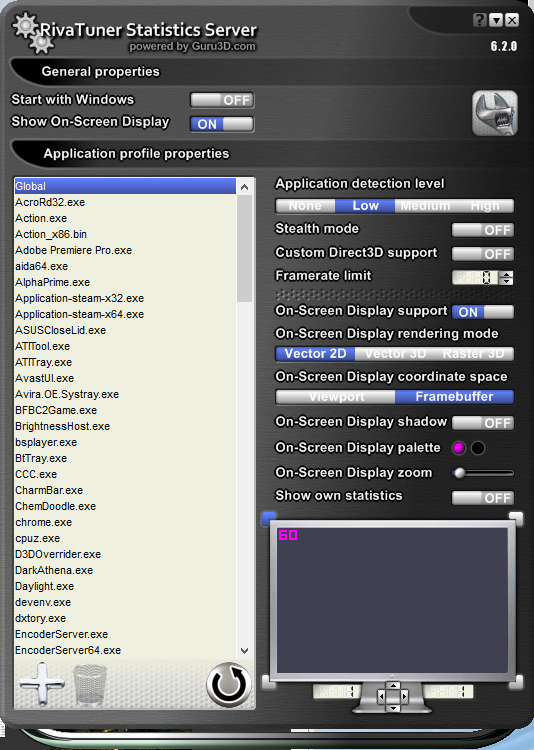This screenshot has width=534, height=750.
Task: Click the left OSD position X field
Action: (x=337, y=692)
